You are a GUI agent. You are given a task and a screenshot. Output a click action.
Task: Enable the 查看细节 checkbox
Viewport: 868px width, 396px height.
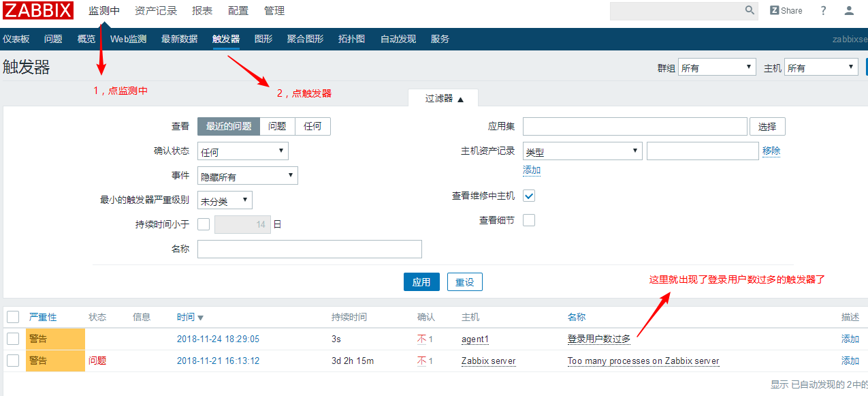pyautogui.click(x=529, y=220)
